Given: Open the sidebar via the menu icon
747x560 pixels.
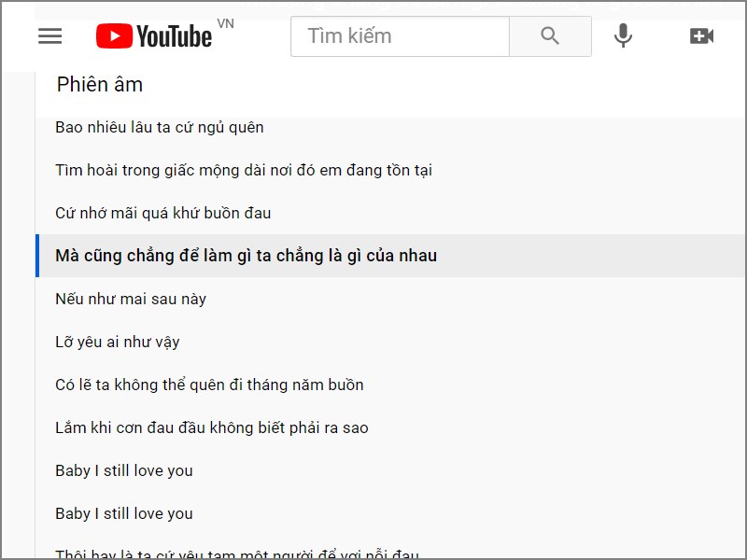Looking at the screenshot, I should point(49,35).
